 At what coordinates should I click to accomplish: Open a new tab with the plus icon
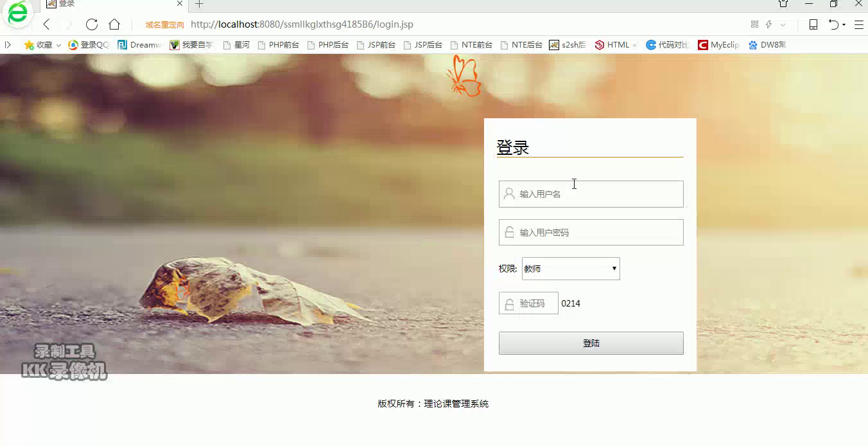pyautogui.click(x=199, y=4)
